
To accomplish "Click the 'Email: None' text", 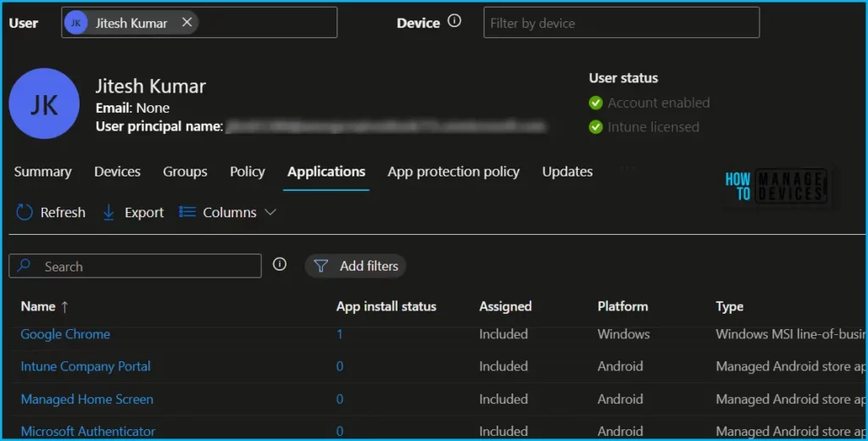I will click(133, 108).
